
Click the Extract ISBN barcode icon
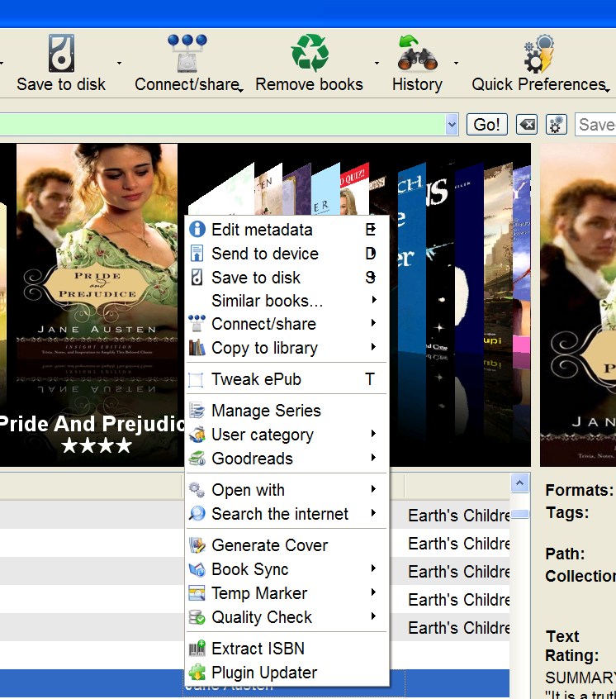197,648
